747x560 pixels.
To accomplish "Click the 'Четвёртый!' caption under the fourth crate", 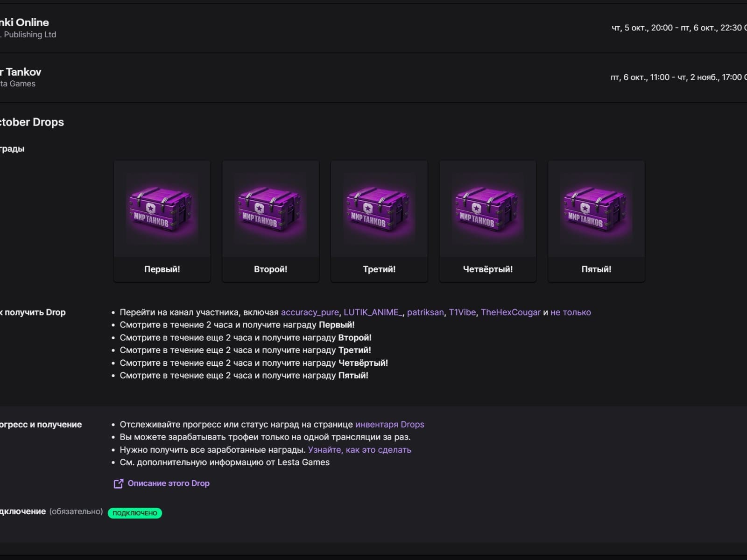I will click(488, 269).
